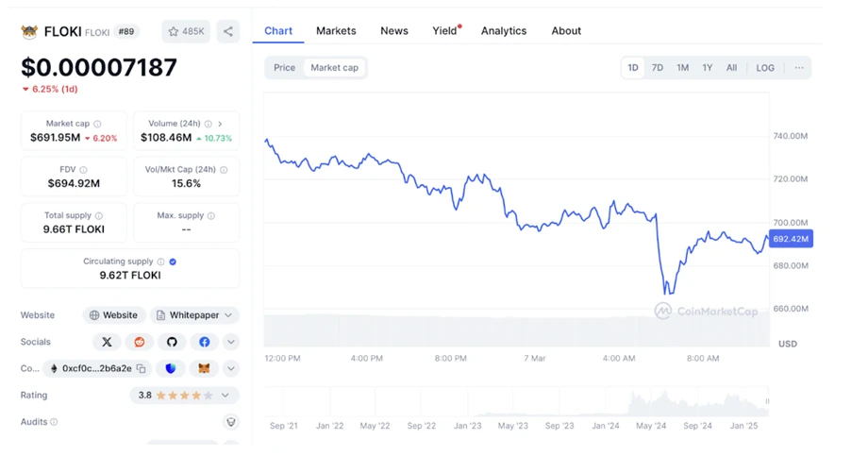The width and height of the screenshot is (868, 456).
Task: Open the X (Twitter) social link
Action: pos(107,342)
